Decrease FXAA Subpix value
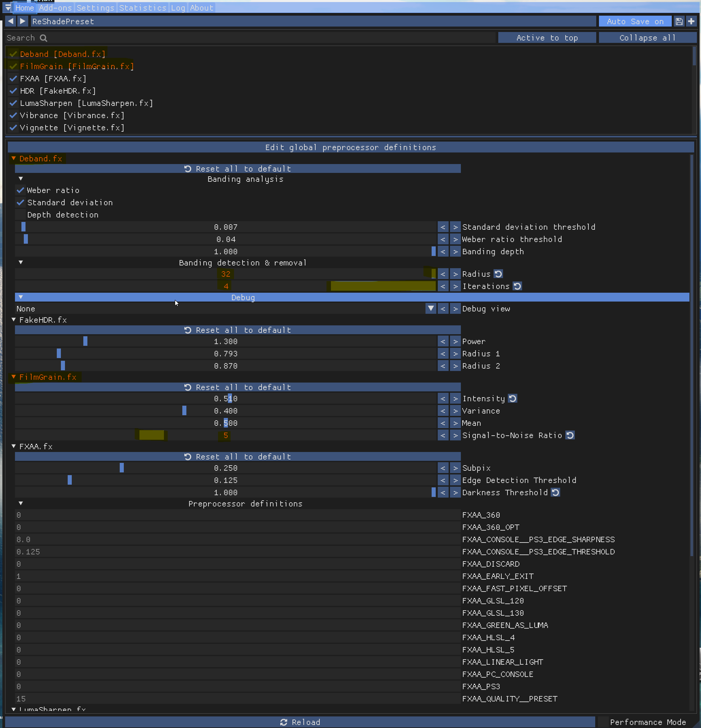Image resolution: width=701 pixels, height=728 pixels. click(x=443, y=468)
